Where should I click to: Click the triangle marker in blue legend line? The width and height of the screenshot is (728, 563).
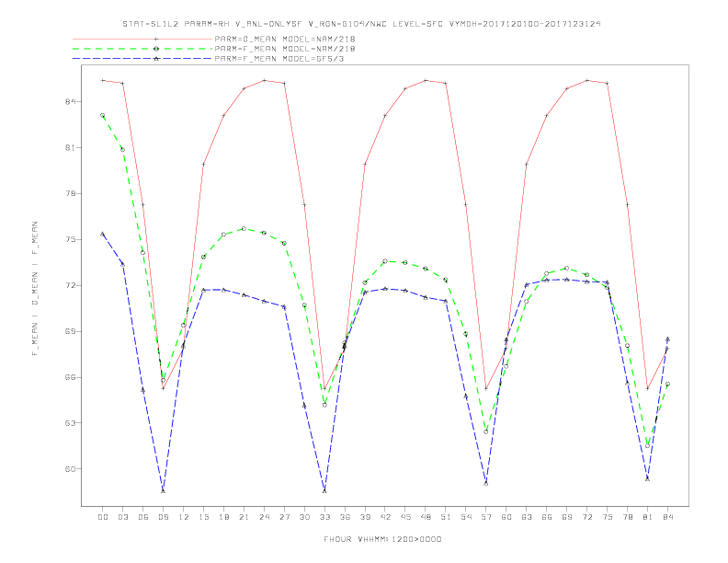156,59
